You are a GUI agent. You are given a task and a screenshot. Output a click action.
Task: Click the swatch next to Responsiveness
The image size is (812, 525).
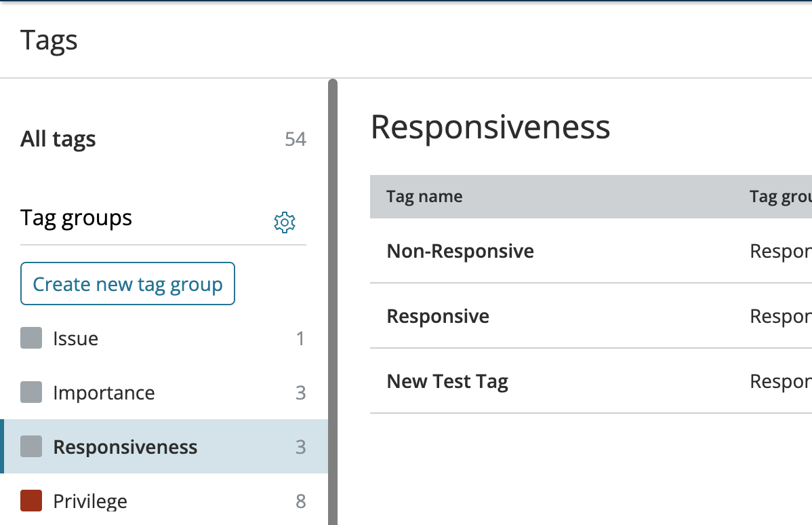[x=31, y=446]
